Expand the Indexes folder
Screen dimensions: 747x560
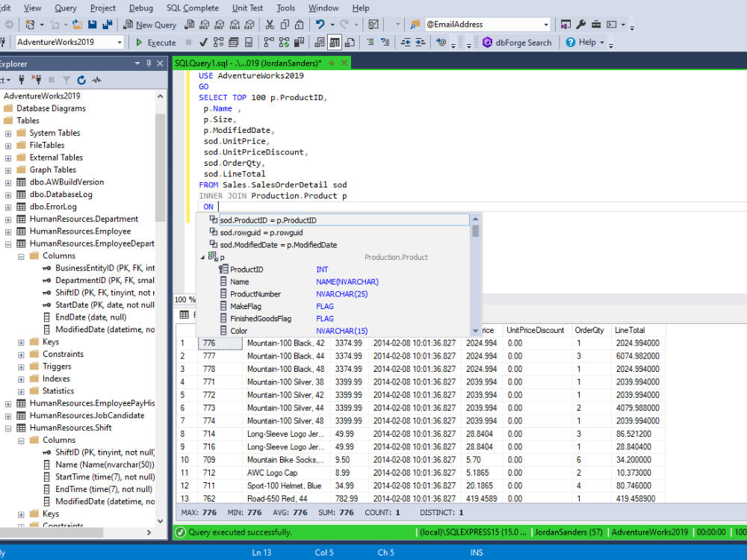[x=21, y=379]
